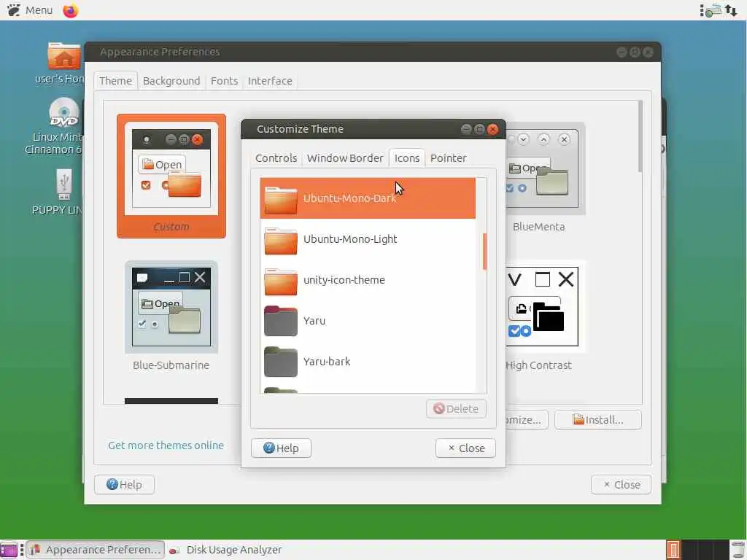
Task: Click the Install... button
Action: click(x=598, y=420)
